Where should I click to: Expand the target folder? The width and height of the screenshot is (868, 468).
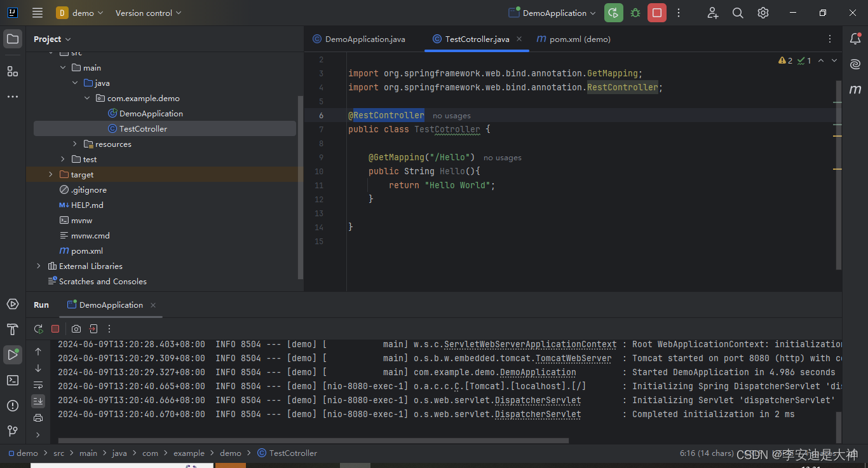point(50,174)
